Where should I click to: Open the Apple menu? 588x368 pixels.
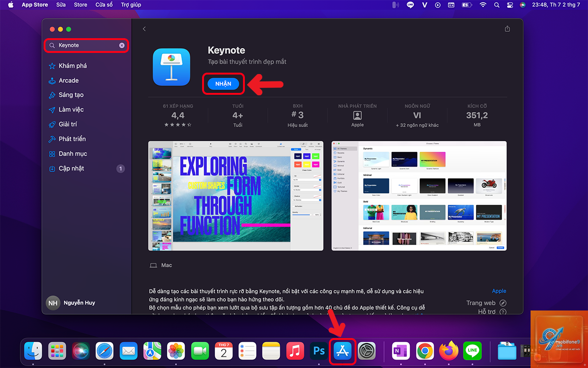11,5
